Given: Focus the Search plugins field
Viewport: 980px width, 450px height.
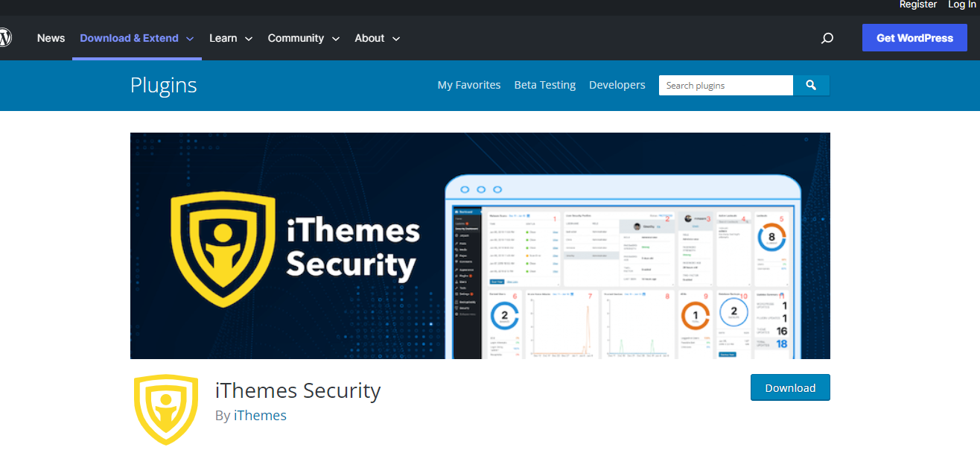Looking at the screenshot, I should [x=726, y=85].
